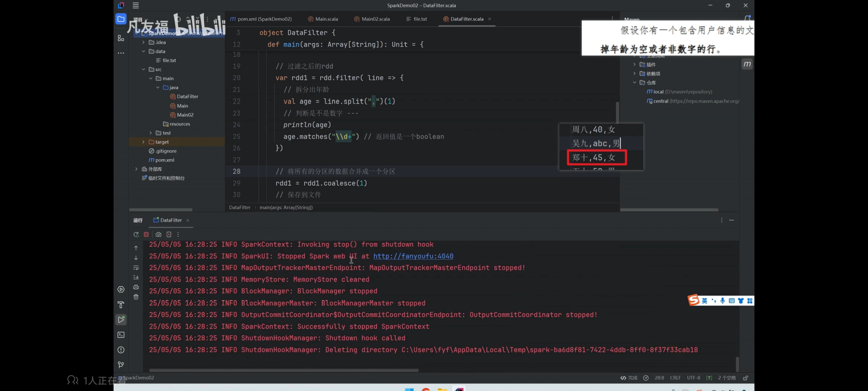Open the Git version control tool window

[121, 365]
